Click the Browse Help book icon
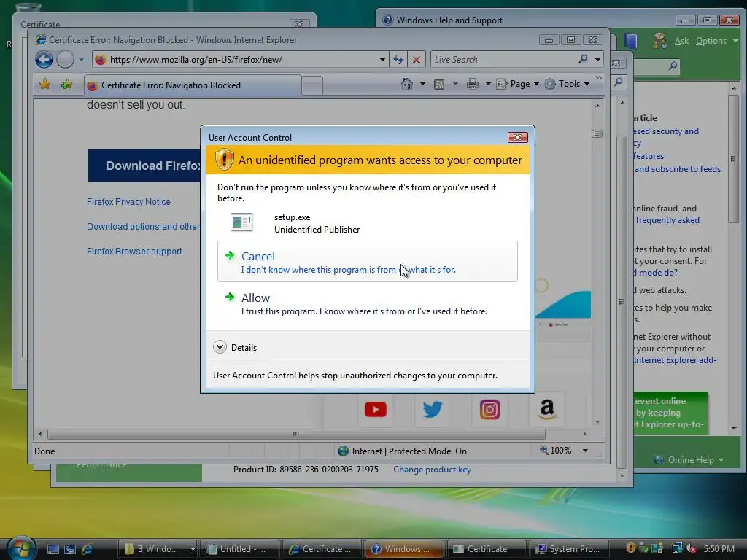747x560 pixels. tap(631, 41)
